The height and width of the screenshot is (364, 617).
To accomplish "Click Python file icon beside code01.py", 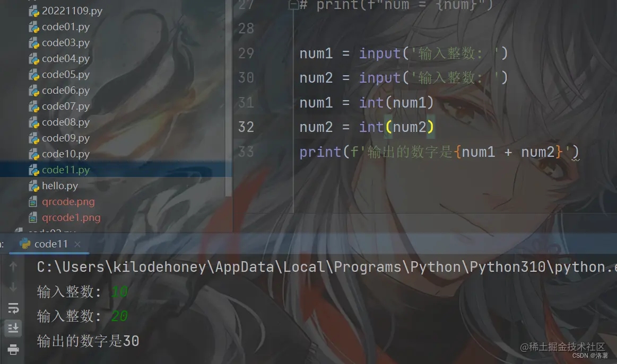I will click(34, 27).
